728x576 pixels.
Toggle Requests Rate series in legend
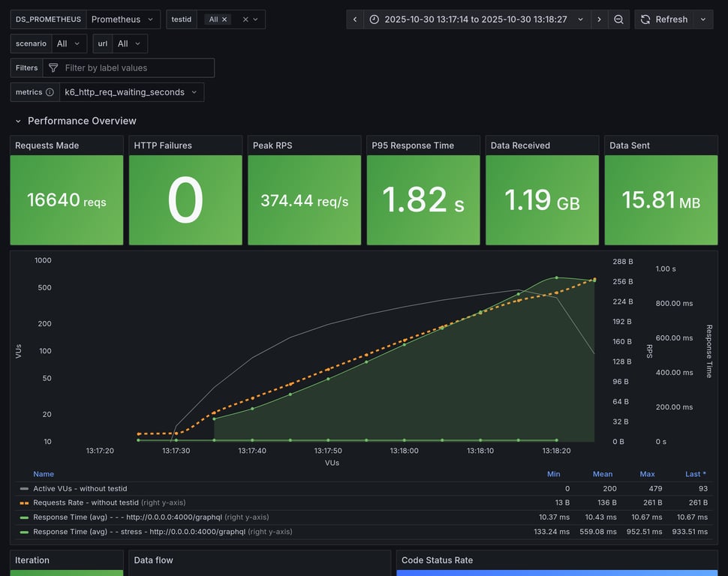point(86,502)
